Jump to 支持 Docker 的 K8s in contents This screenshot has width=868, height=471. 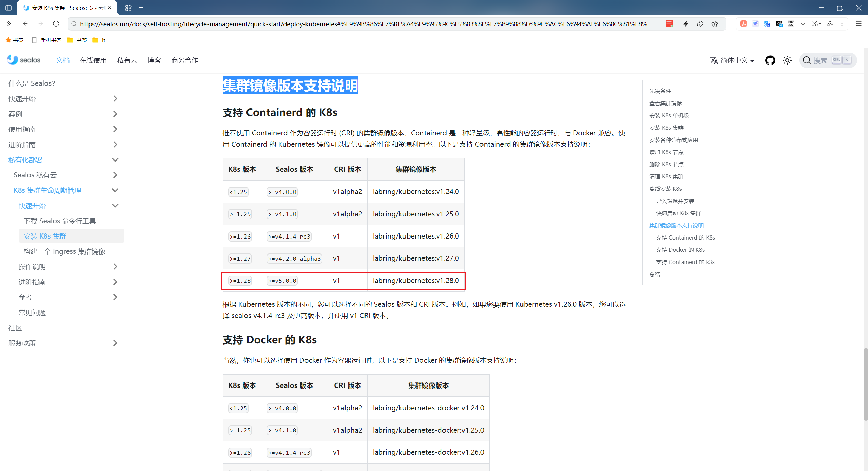click(680, 250)
